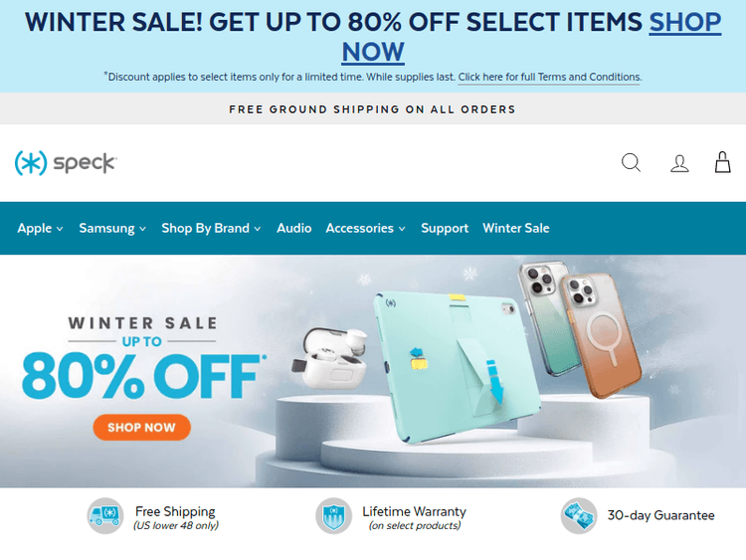Click the Speck logo
Screen dimensions: 746x560
click(x=66, y=163)
